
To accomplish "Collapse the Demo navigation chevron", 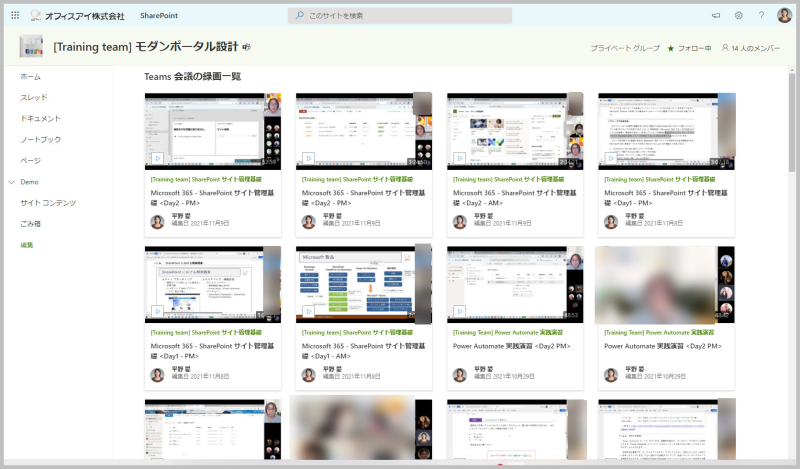I will pos(12,182).
